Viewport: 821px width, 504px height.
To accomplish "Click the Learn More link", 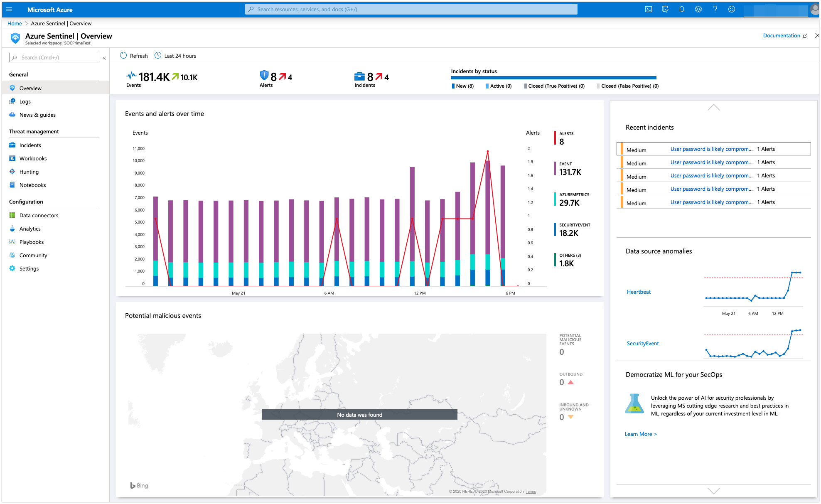I will click(640, 434).
